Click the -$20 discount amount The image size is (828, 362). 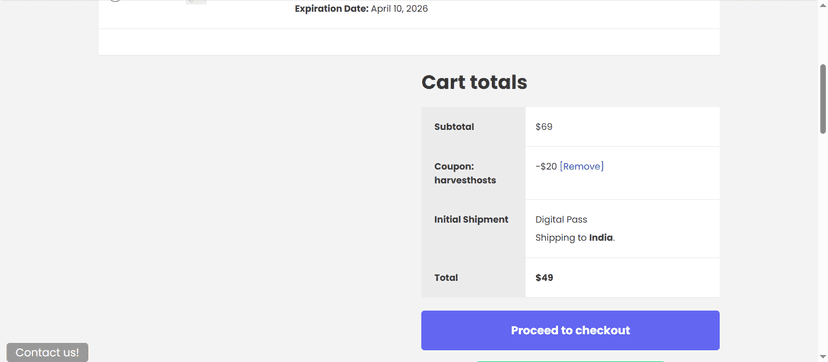tap(546, 167)
